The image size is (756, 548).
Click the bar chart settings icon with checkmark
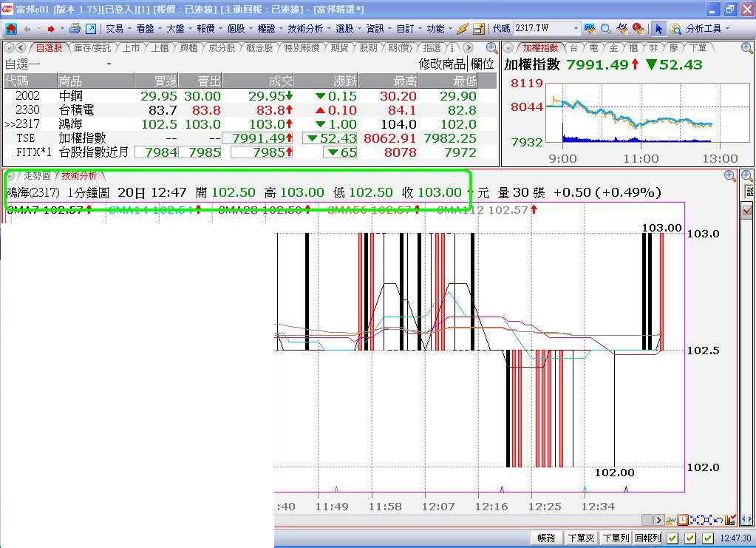pyautogui.click(x=730, y=520)
